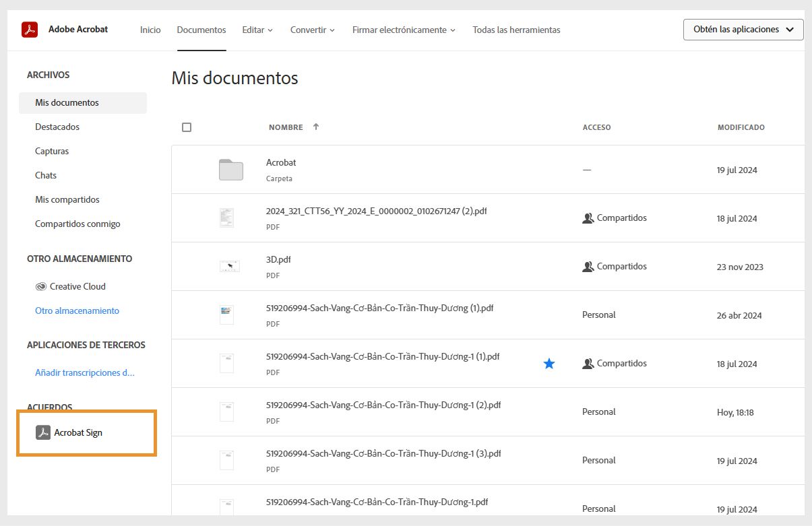The width and height of the screenshot is (812, 526).
Task: Open Mis compartidos section
Action: (x=67, y=199)
